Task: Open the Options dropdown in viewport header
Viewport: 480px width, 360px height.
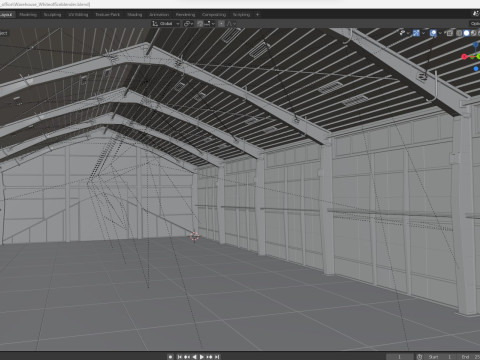Action: pos(475,24)
